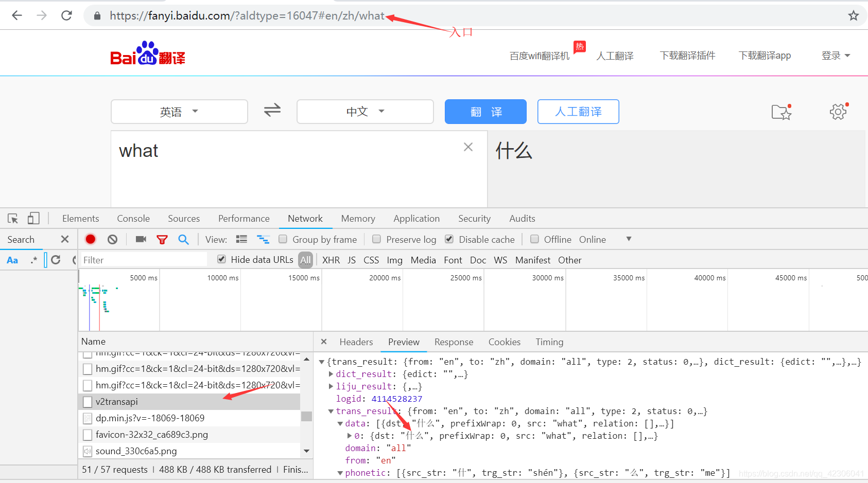Image resolution: width=868 pixels, height=483 pixels.
Task: Collapse the phonetic array node
Action: coord(340,473)
